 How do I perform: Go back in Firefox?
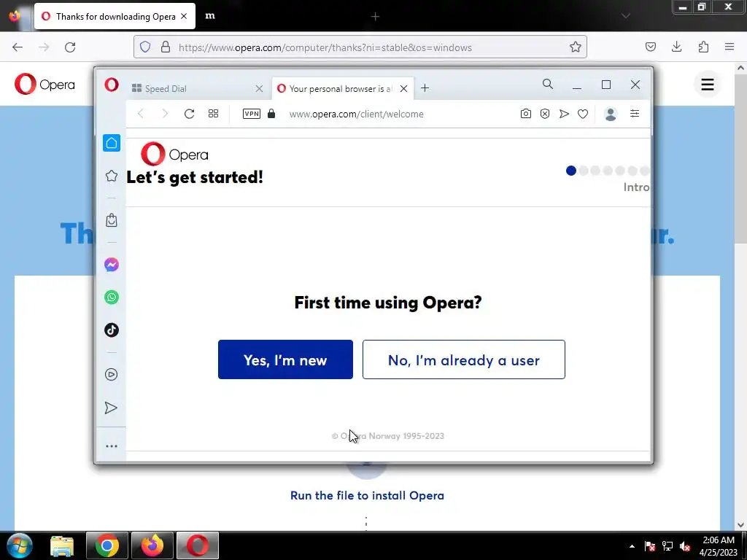point(18,47)
